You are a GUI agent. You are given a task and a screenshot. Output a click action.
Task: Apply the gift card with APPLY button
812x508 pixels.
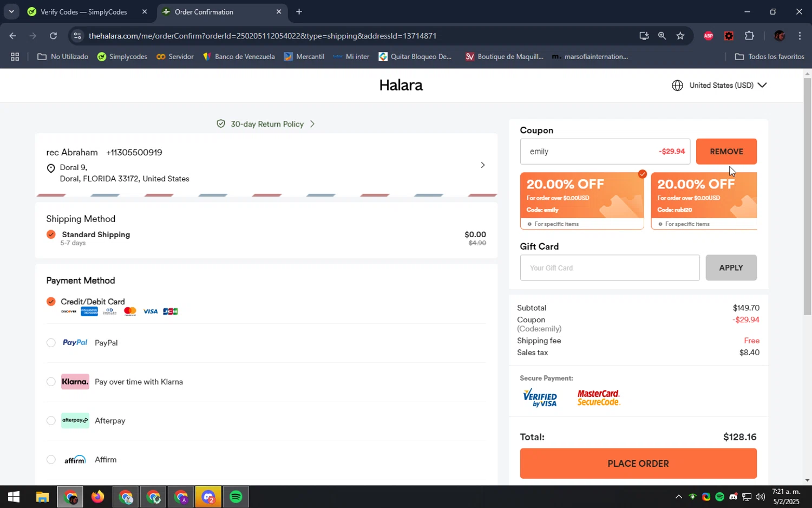(731, 268)
